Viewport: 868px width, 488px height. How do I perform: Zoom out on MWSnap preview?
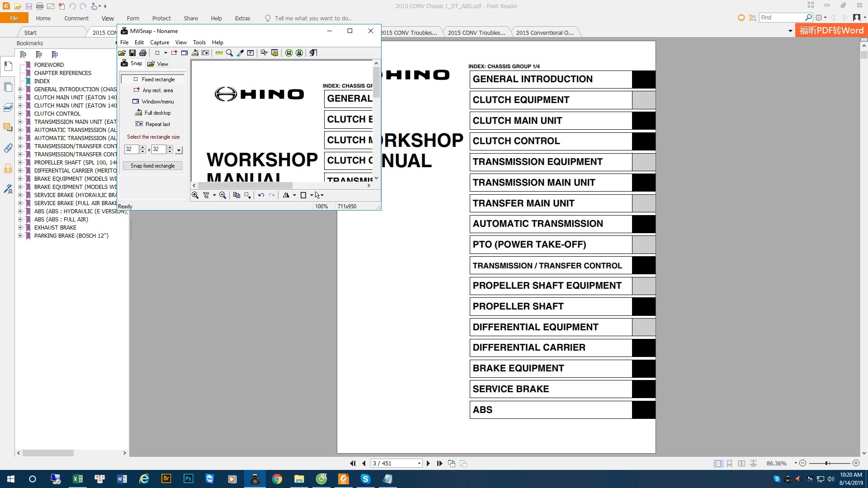[x=222, y=195]
